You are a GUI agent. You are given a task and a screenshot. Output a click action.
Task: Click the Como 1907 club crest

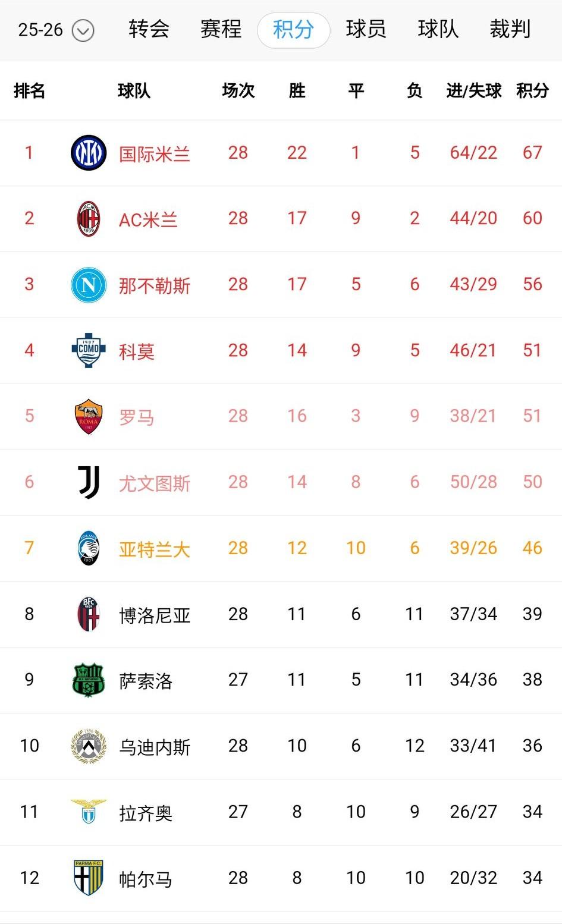[88, 350]
